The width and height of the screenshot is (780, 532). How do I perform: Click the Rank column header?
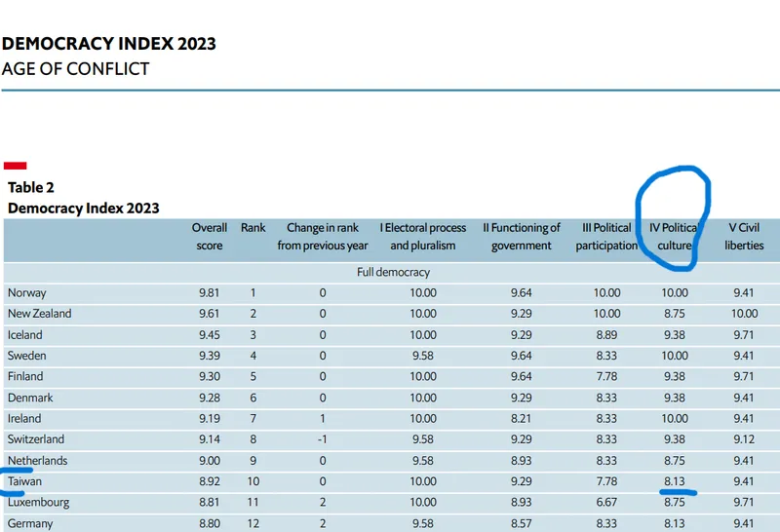pos(253,228)
